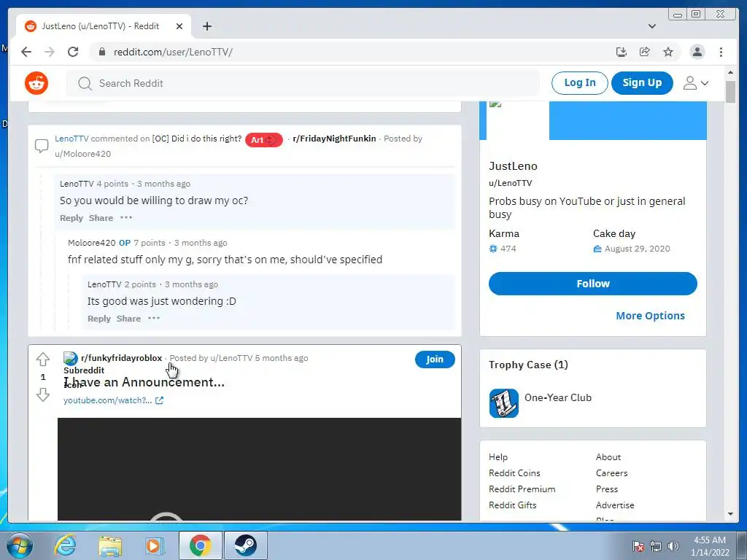Open a new tab with the plus icon
The image size is (747, 560).
[206, 26]
